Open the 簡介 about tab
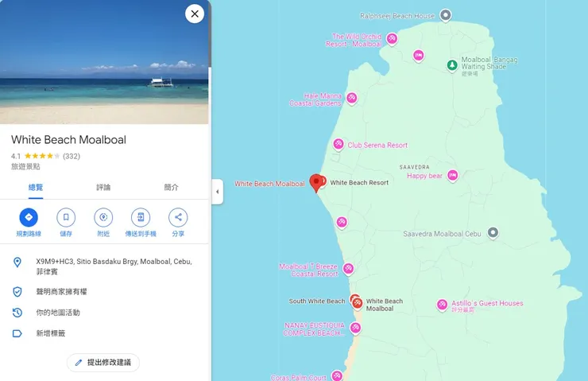588x381 pixels. [172, 187]
